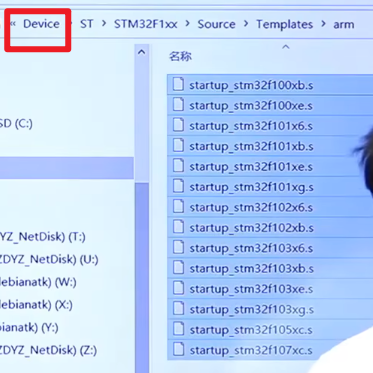This screenshot has width=373, height=373.
Task: Click the startup_stm32f105xc.s file icon
Action: [x=178, y=329]
